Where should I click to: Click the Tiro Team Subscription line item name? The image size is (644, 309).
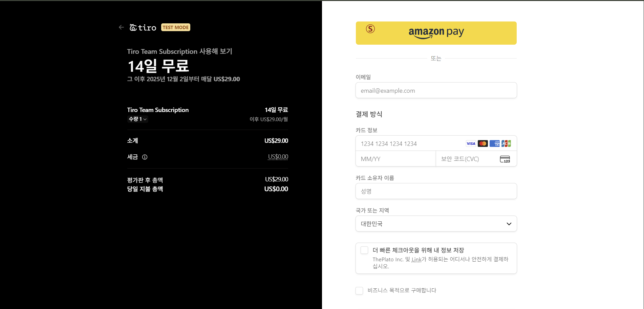tap(158, 110)
